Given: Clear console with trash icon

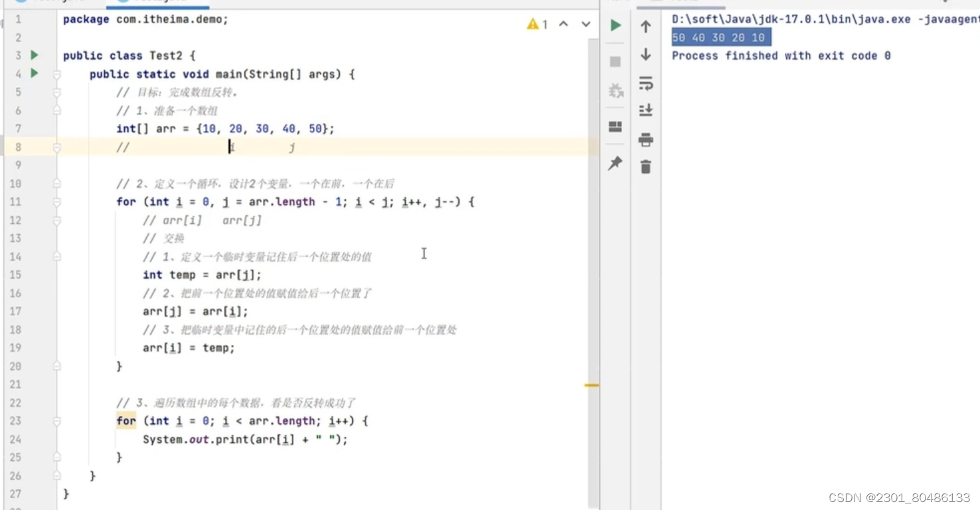Looking at the screenshot, I should click(645, 167).
